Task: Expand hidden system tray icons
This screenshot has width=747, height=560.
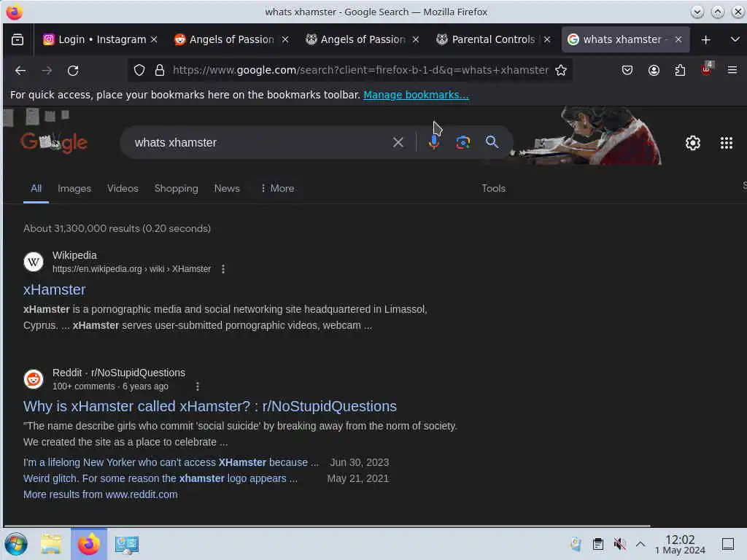Action: (x=640, y=544)
